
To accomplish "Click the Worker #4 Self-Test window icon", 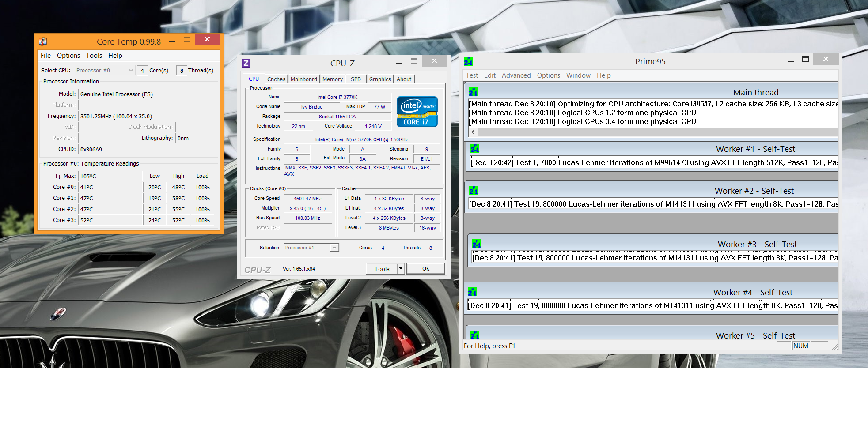I will (x=472, y=292).
